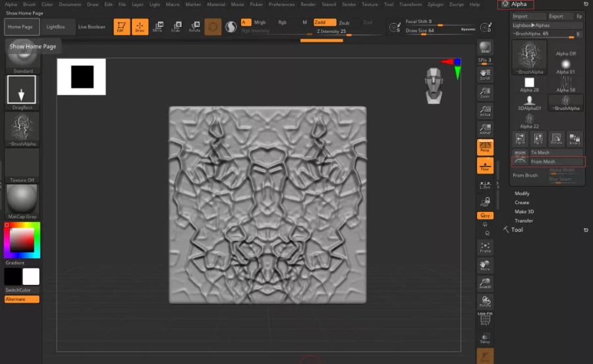Open the Stroke menu

pos(349,5)
